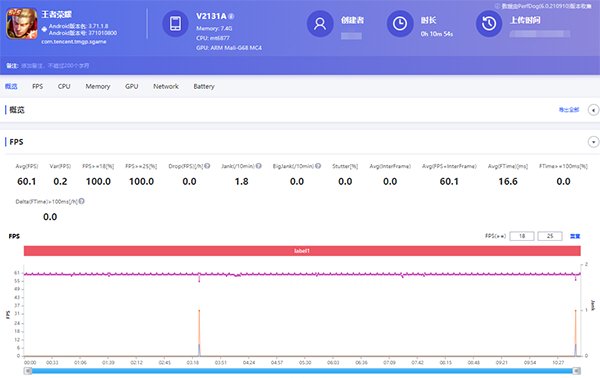600x378 pixels.
Task: Click the clock duration icon
Action: 400,24
